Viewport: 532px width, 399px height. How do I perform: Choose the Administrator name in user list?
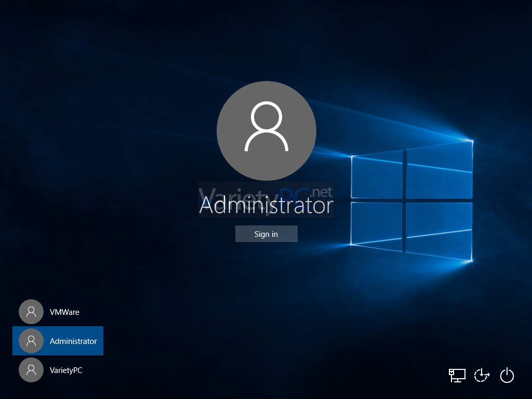coord(73,341)
